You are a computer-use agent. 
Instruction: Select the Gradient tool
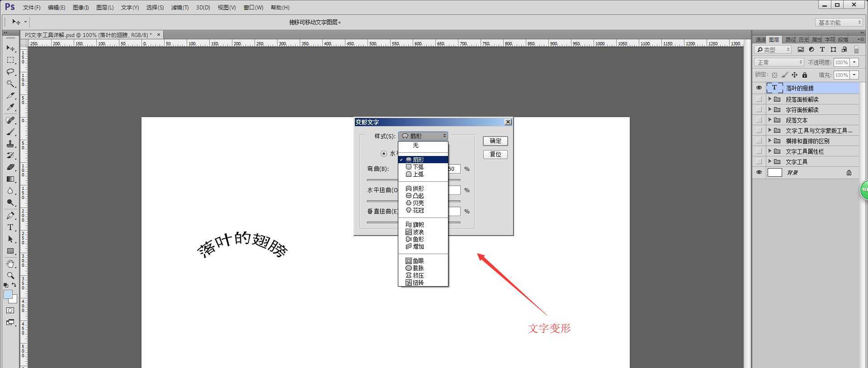[x=10, y=179]
